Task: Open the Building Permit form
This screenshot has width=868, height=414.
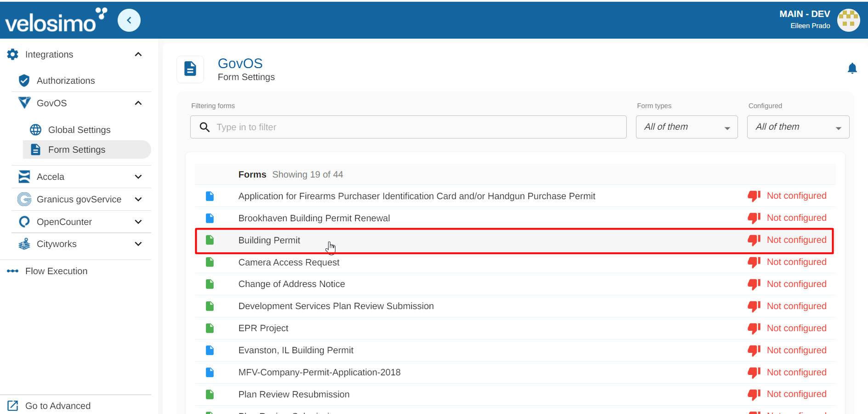Action: pos(269,240)
